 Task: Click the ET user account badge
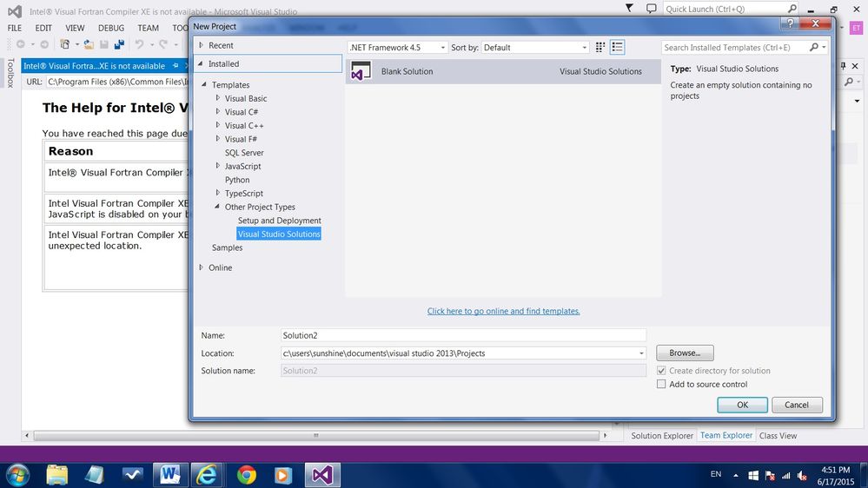[x=857, y=28]
